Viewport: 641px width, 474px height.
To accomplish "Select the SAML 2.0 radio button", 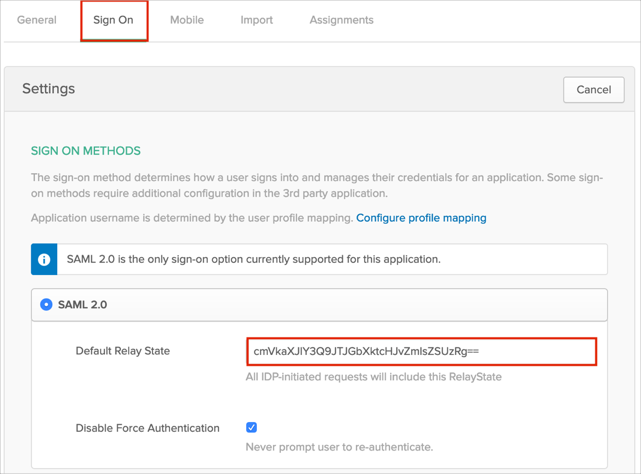I will pos(46,304).
